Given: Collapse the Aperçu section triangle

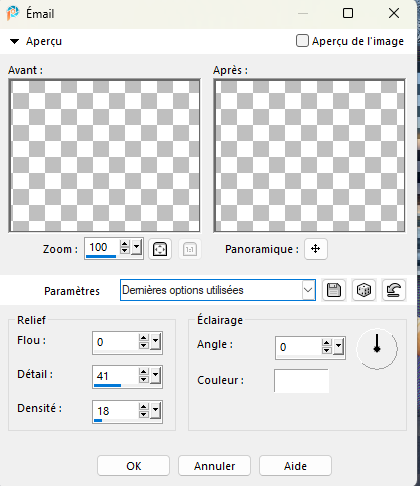Looking at the screenshot, I should 14,41.
